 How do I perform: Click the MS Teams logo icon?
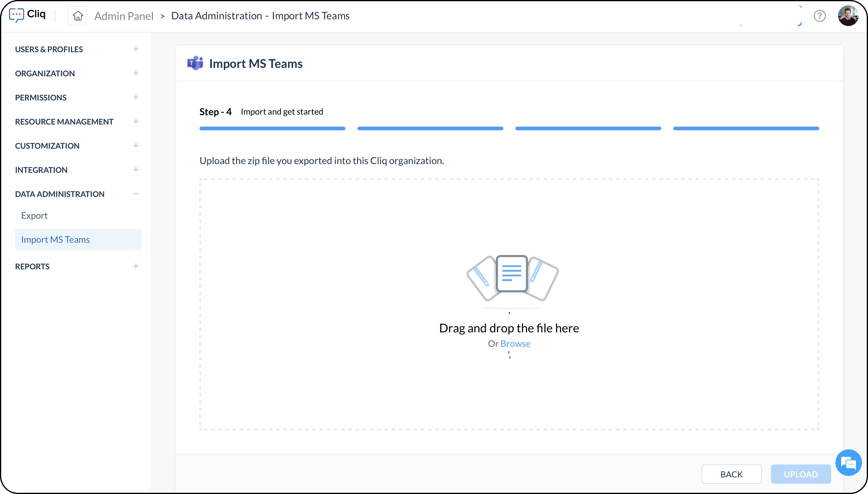pos(195,63)
